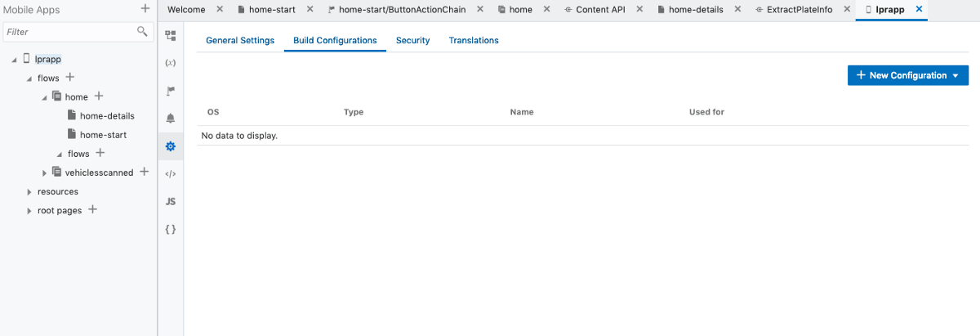Click the Filter search field
This screenshot has height=336, width=980.
point(69,32)
